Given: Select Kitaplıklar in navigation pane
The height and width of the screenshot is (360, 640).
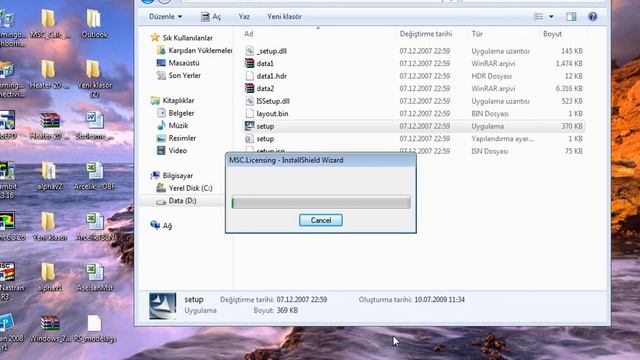Looking at the screenshot, I should pyautogui.click(x=172, y=100).
